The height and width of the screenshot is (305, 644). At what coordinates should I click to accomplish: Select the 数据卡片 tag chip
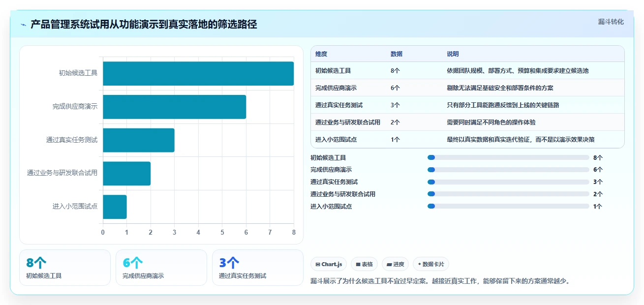point(431,264)
